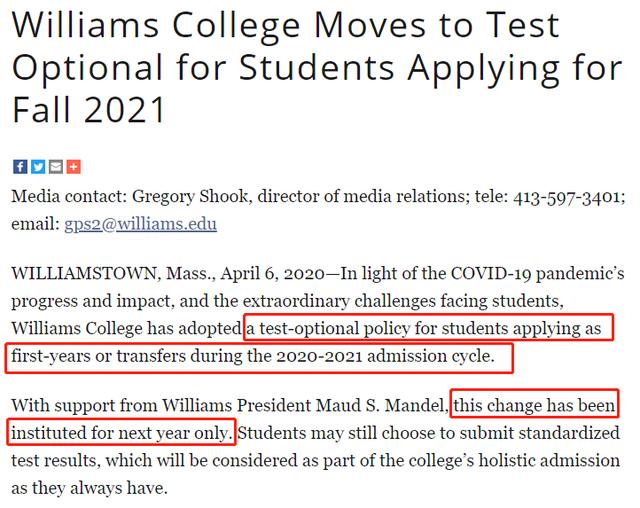Click the name 'Maud S. Mandel'
Image resolution: width=640 pixels, height=508 pixels.
coord(382,406)
